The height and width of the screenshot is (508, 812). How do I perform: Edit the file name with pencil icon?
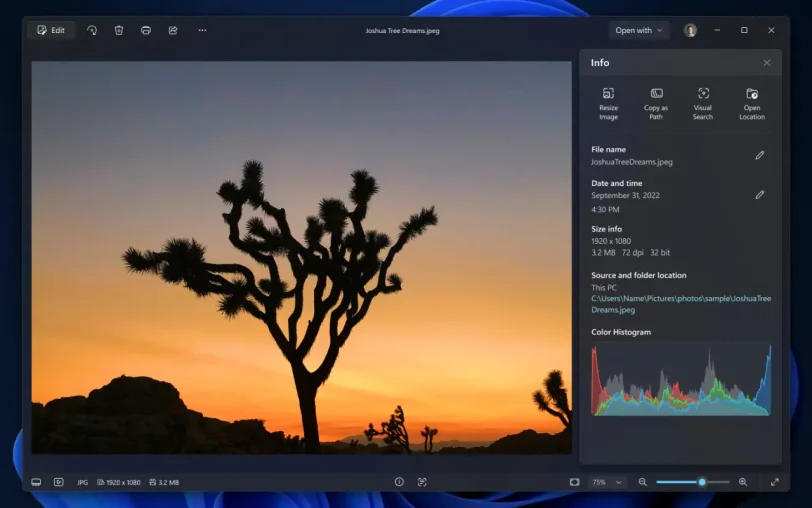point(759,155)
